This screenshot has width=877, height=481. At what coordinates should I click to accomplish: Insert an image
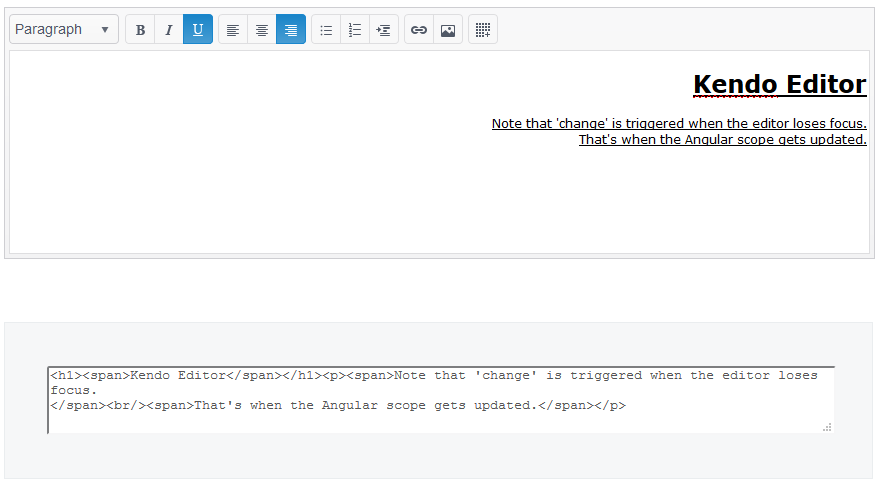(448, 29)
